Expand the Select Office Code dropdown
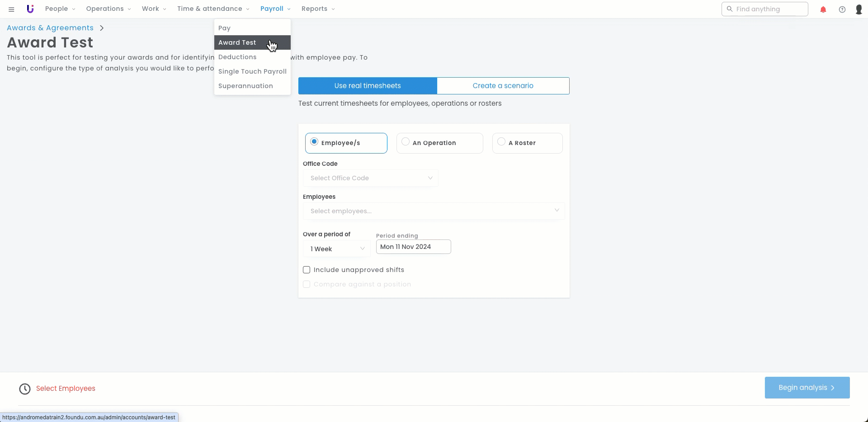The height and width of the screenshot is (422, 868). (370, 178)
